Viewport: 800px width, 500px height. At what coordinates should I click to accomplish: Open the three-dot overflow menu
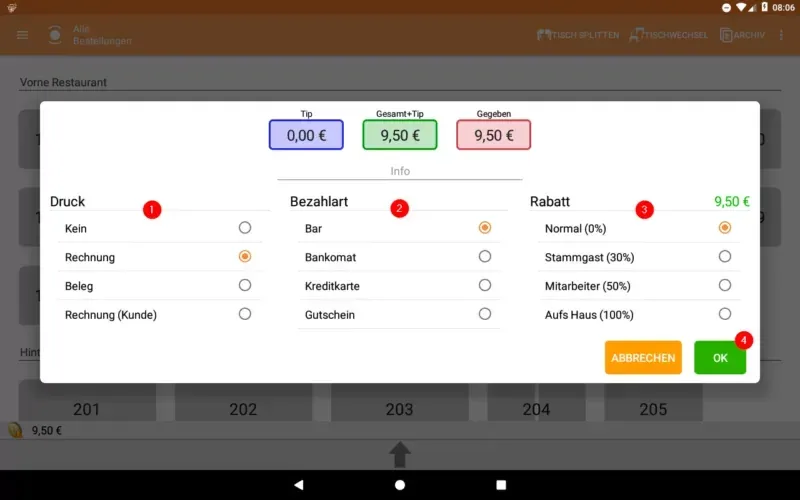(x=781, y=35)
